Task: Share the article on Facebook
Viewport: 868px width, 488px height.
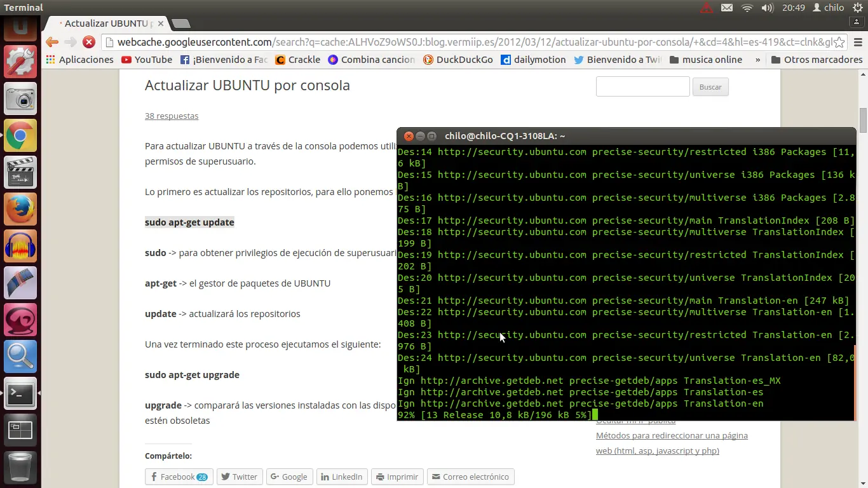Action: pos(179,477)
